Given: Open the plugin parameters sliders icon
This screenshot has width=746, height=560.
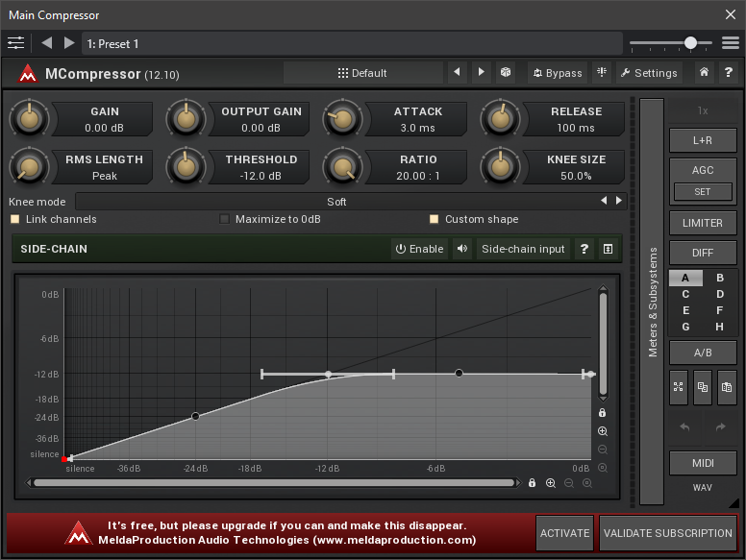Looking at the screenshot, I should [15, 43].
